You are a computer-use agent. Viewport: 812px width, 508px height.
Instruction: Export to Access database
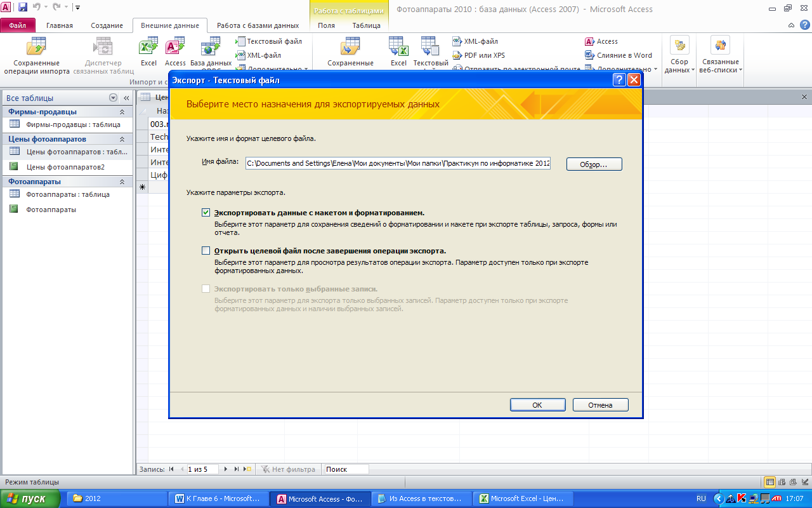(x=601, y=41)
